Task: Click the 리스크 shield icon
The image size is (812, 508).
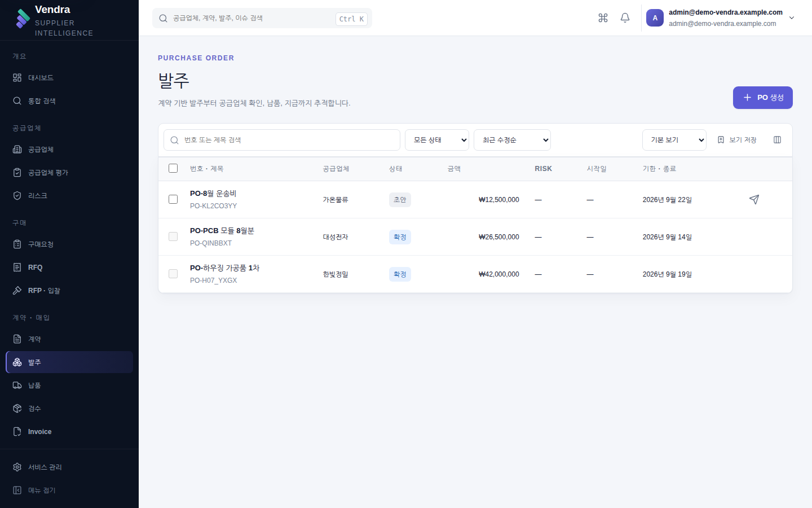Action: (x=17, y=195)
